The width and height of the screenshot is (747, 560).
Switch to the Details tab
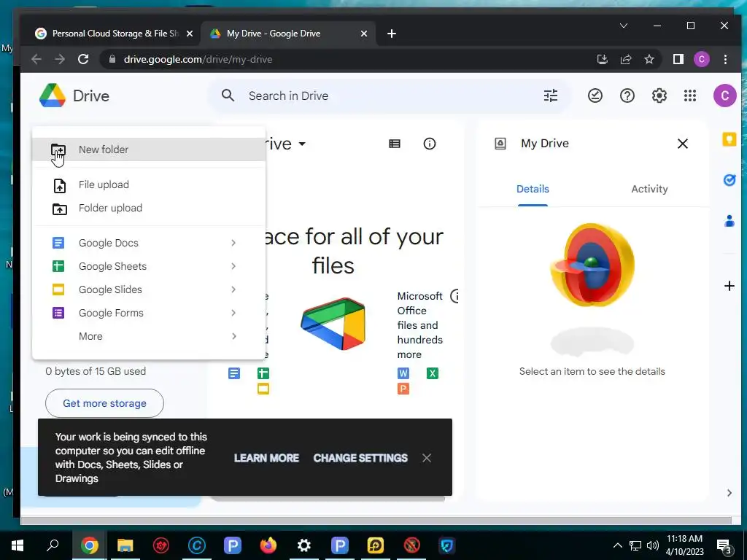[x=533, y=189]
